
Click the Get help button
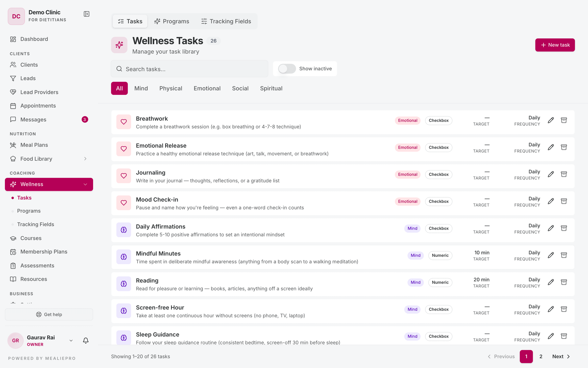point(49,314)
